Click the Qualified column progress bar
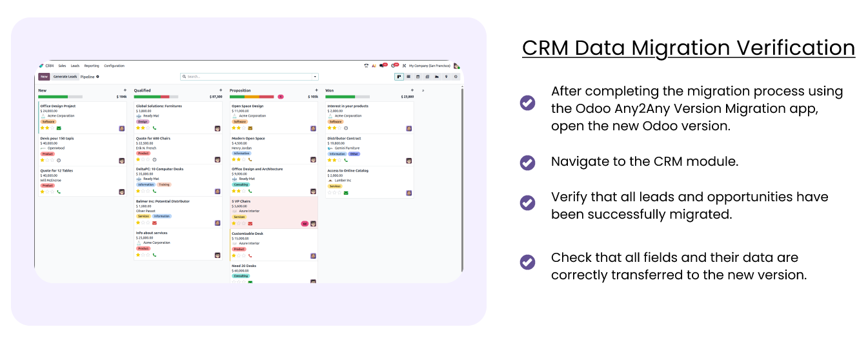Screen dimensions: 868x338 coord(156,97)
